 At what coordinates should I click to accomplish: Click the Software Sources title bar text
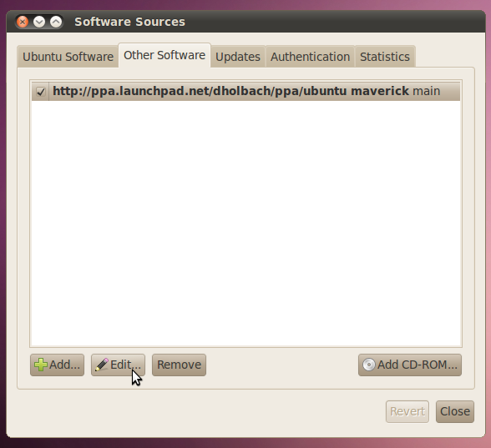point(129,22)
